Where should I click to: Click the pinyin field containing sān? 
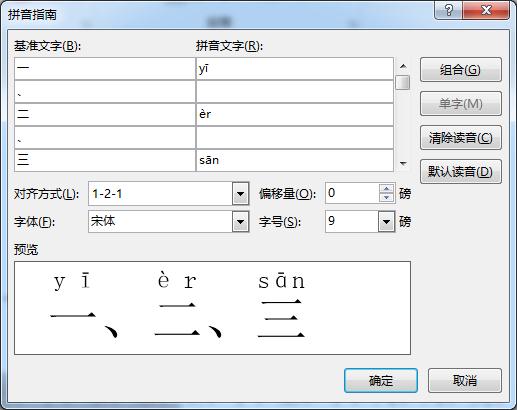point(295,160)
